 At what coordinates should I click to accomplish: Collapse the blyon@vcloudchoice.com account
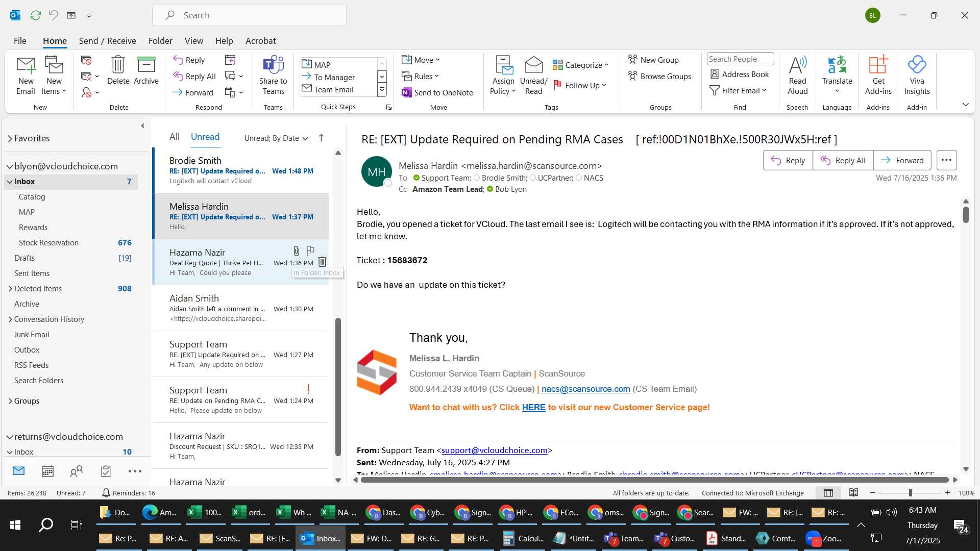point(9,166)
